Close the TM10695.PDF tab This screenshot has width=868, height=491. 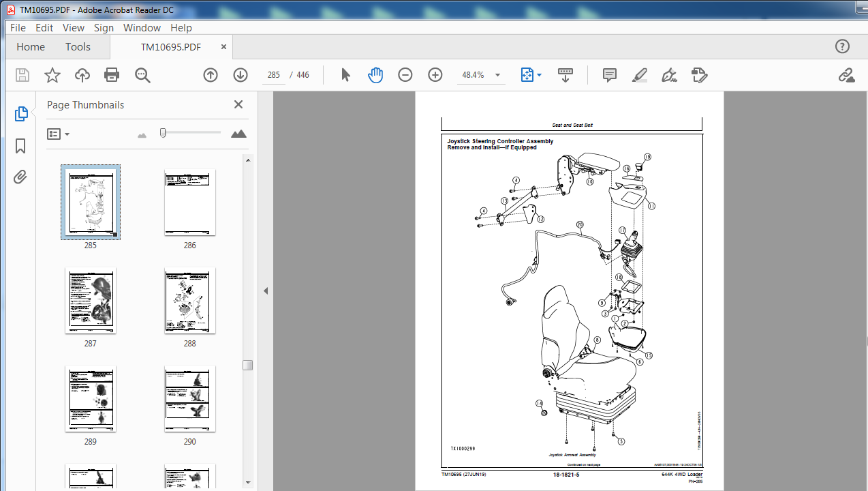223,47
